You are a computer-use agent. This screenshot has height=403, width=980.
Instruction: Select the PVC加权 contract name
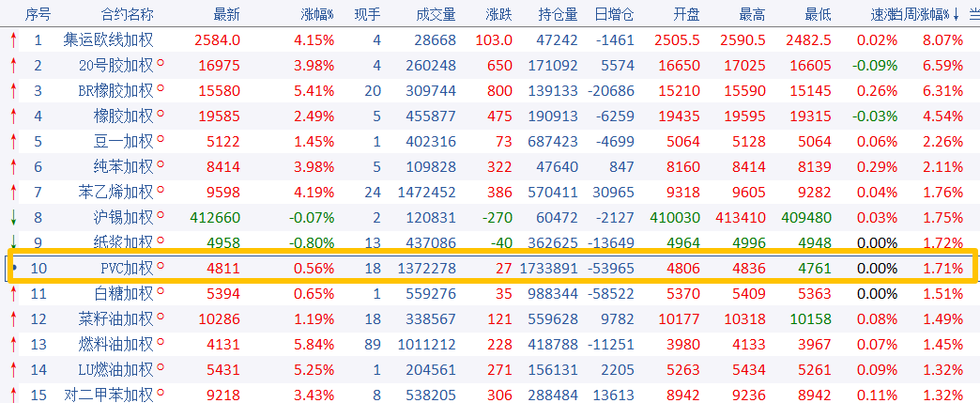pos(127,269)
